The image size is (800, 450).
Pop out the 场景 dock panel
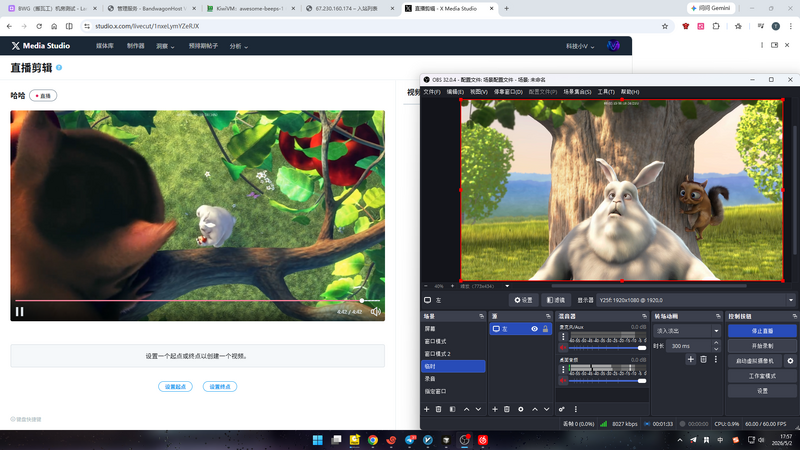click(481, 316)
